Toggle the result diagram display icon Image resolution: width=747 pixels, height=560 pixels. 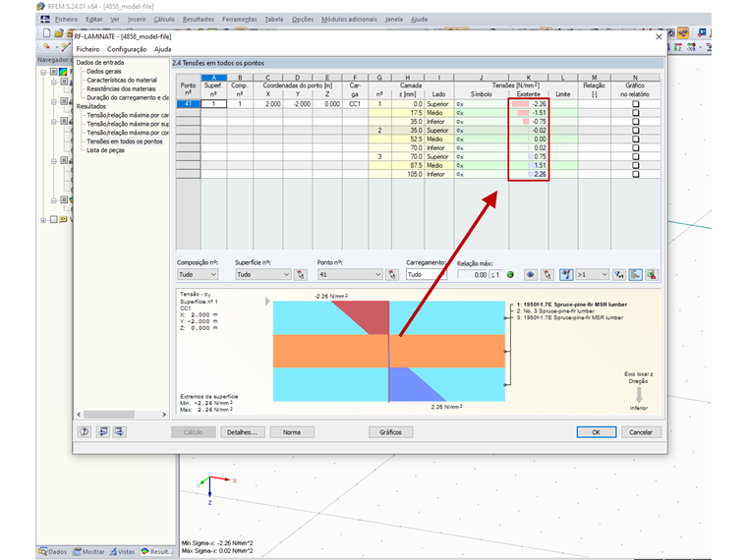(635, 275)
